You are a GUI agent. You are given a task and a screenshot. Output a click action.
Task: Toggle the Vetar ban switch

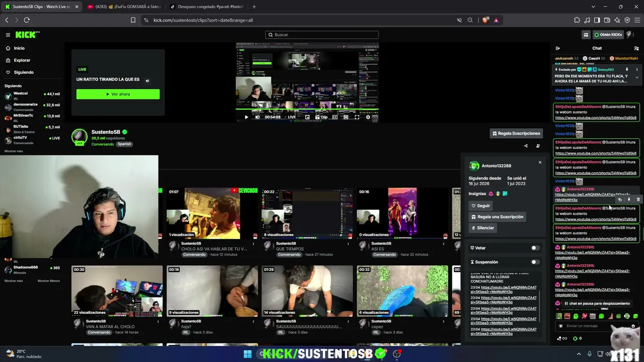[x=535, y=248]
